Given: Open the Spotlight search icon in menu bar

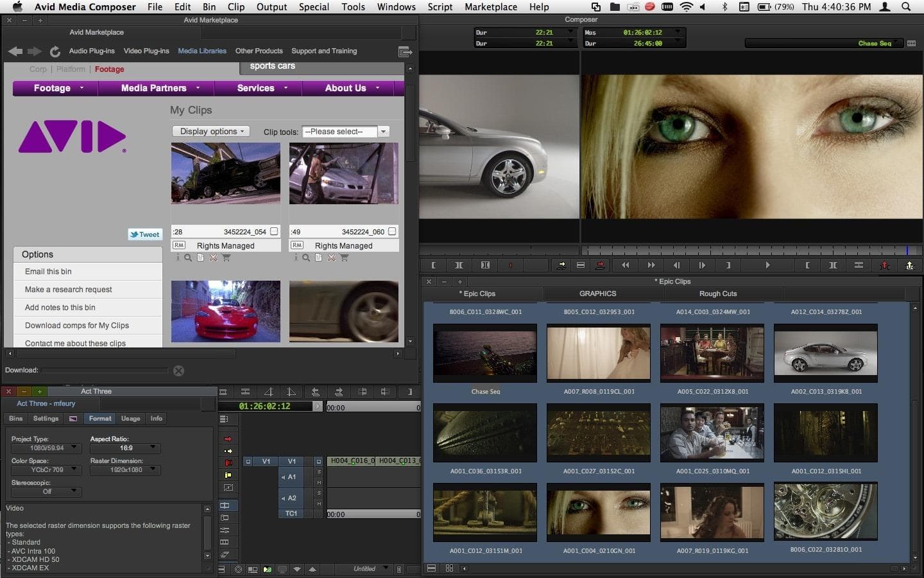Looking at the screenshot, I should [x=906, y=7].
